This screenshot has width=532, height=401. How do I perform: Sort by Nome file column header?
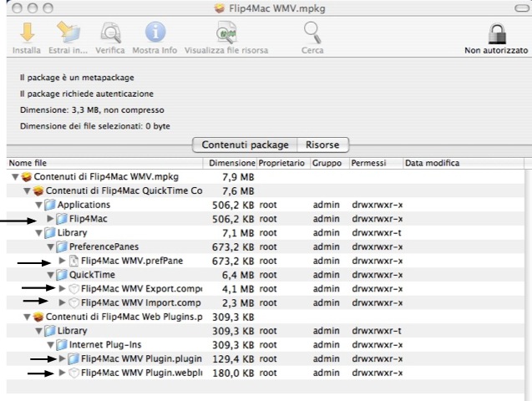[105, 163]
